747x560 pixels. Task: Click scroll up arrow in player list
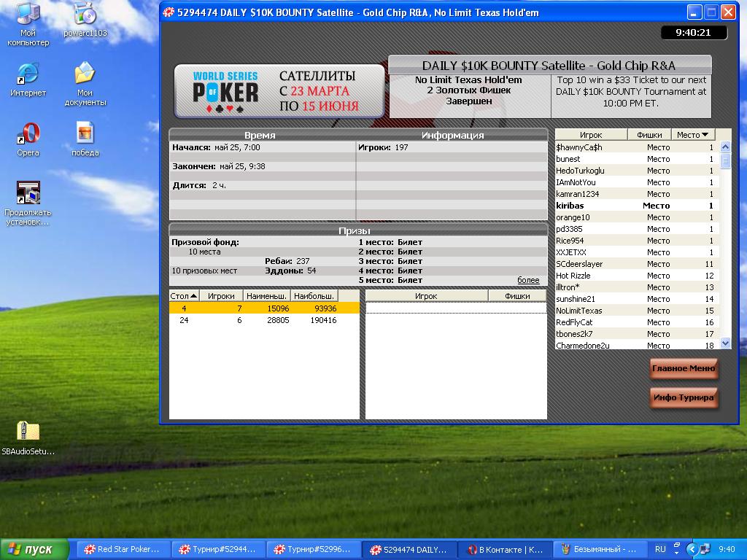725,147
